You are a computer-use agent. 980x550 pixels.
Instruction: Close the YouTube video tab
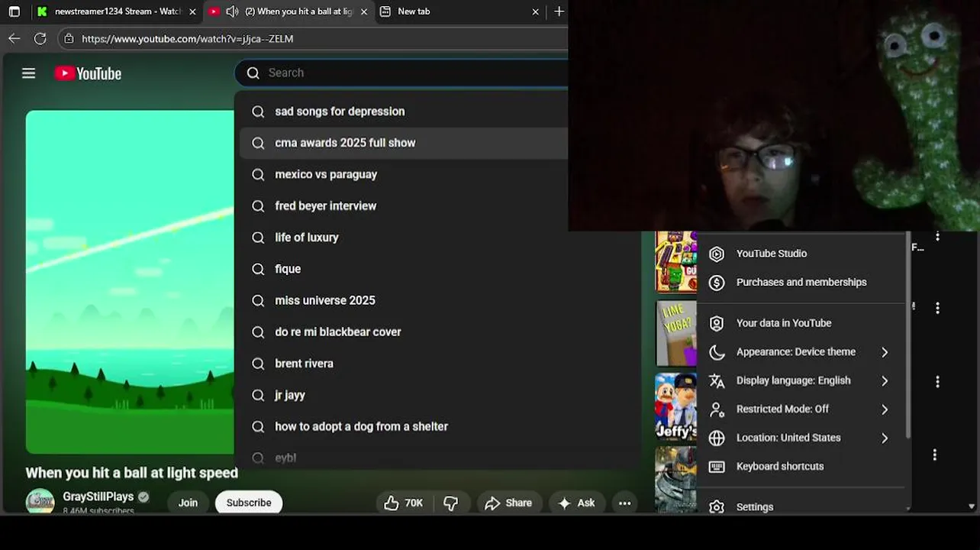[363, 11]
